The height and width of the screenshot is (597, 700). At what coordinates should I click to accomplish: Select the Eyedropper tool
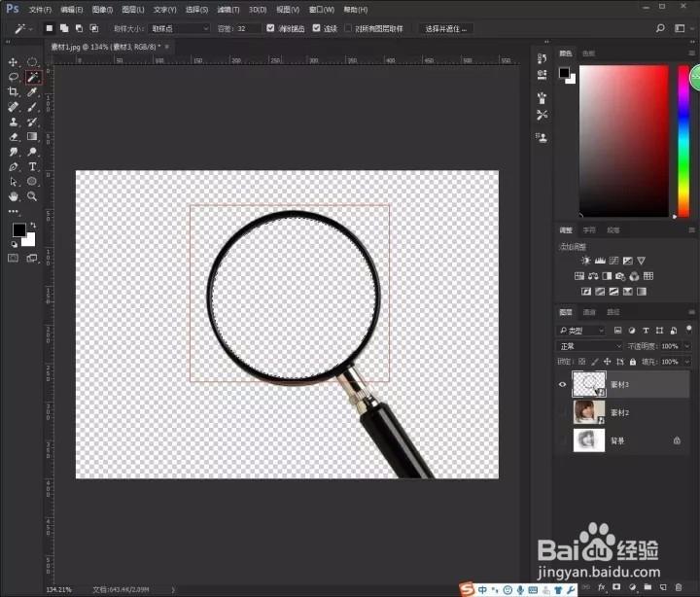tap(32, 92)
